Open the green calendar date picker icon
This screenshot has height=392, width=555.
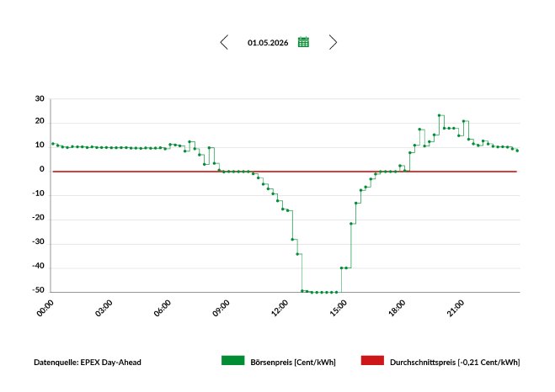click(x=303, y=42)
